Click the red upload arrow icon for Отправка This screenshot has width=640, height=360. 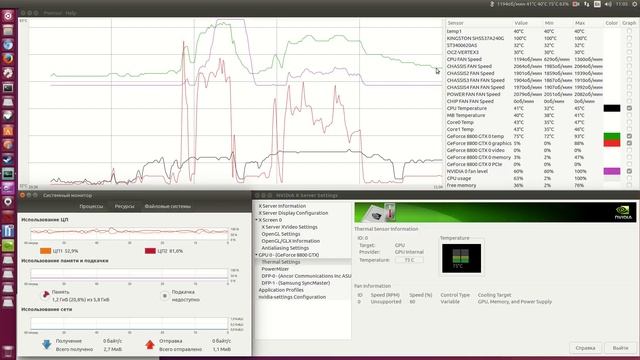(x=150, y=344)
